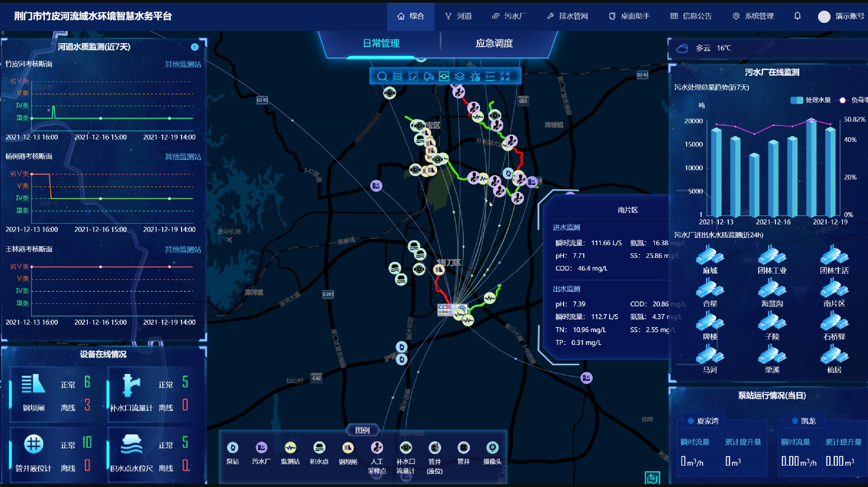
Task: Toggle the highlighted pipeline-node map tool
Action: click(444, 77)
